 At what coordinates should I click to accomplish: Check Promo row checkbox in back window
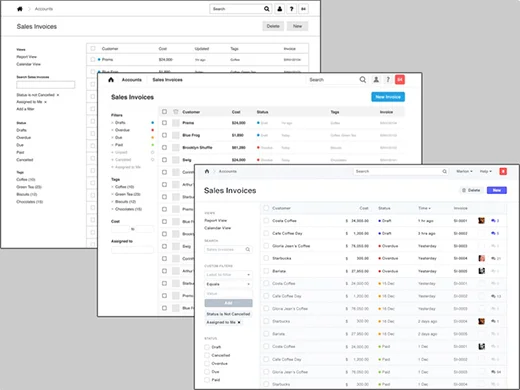click(93, 59)
